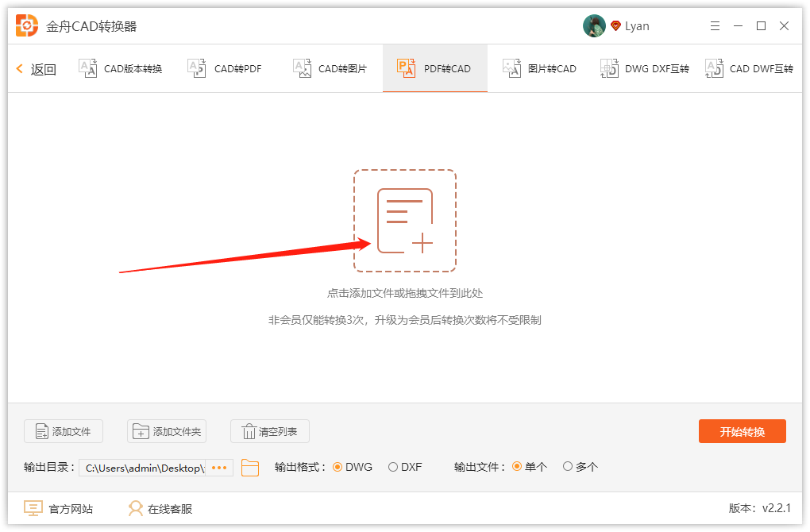Click the output directory path field
Screen dimensions: 810x532
(143, 468)
